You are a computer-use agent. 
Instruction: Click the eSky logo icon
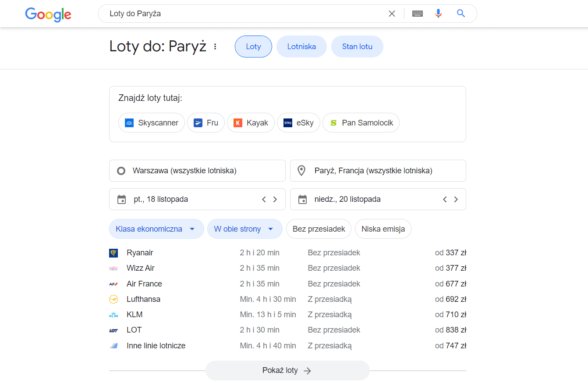coord(288,123)
